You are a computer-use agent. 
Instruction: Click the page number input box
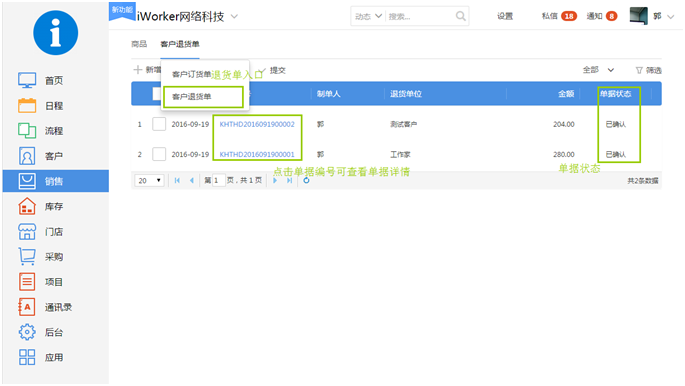(x=219, y=180)
